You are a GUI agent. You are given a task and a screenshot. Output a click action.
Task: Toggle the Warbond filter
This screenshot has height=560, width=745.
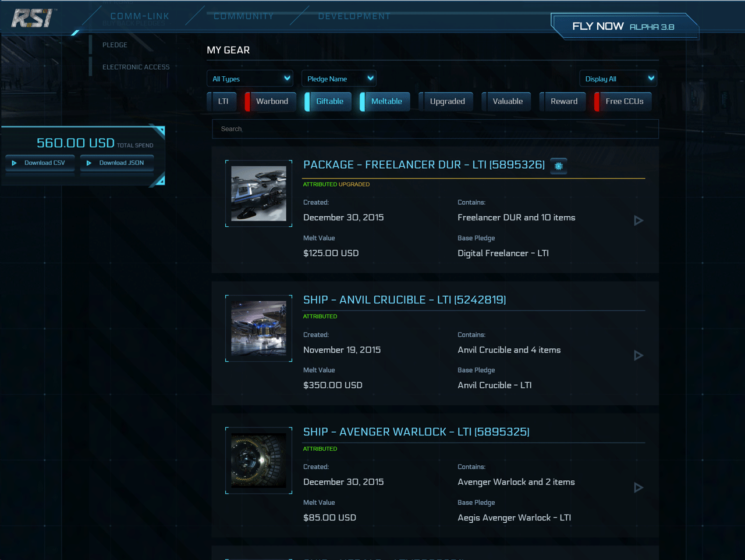click(x=271, y=101)
